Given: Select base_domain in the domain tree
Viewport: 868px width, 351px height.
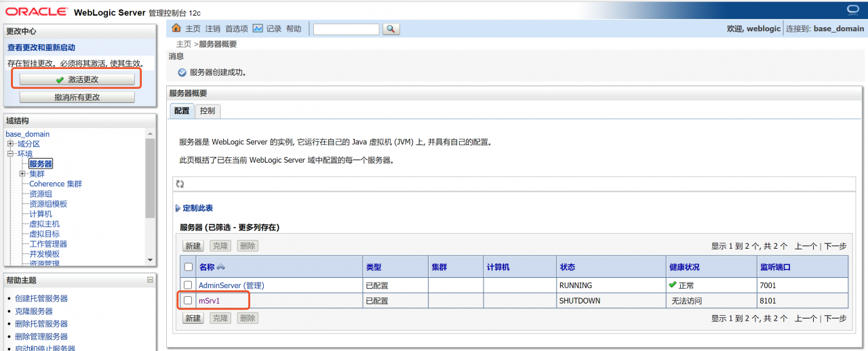Looking at the screenshot, I should [x=28, y=134].
